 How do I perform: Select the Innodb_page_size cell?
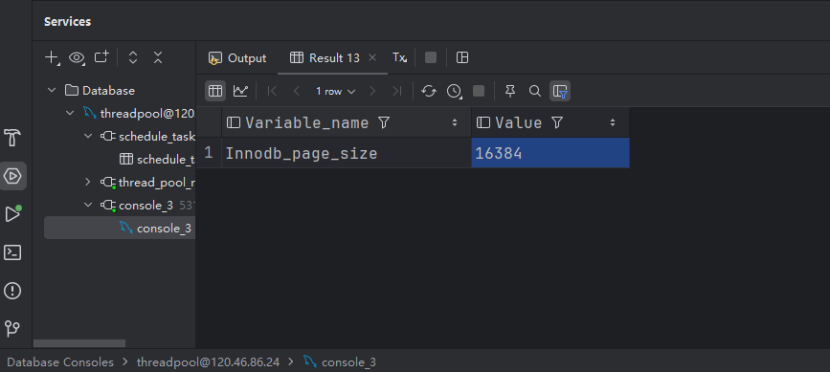click(x=346, y=153)
